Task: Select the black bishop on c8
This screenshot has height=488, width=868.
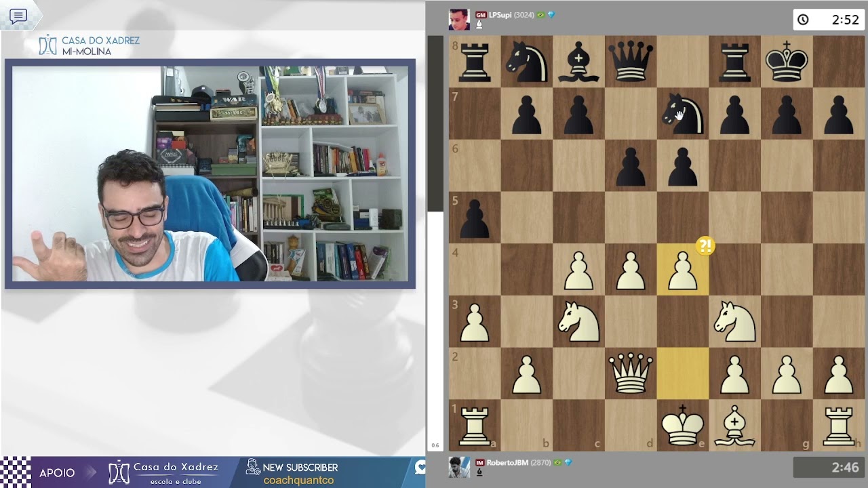Action: pos(578,62)
